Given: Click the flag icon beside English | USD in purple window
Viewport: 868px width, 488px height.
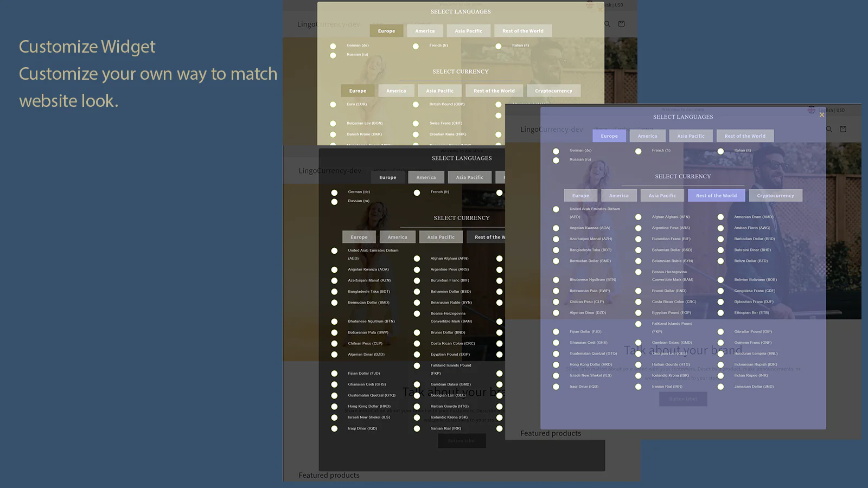Looking at the screenshot, I should pos(811,110).
